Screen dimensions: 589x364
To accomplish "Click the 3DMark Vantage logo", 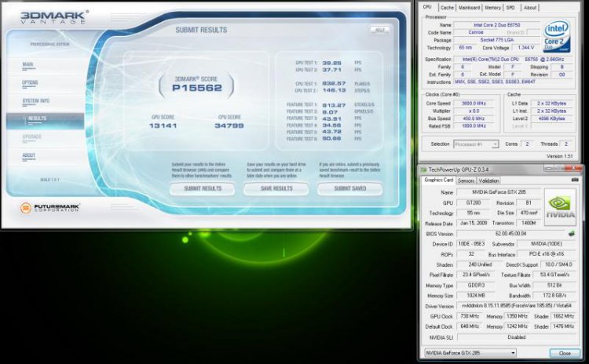I will click(53, 17).
